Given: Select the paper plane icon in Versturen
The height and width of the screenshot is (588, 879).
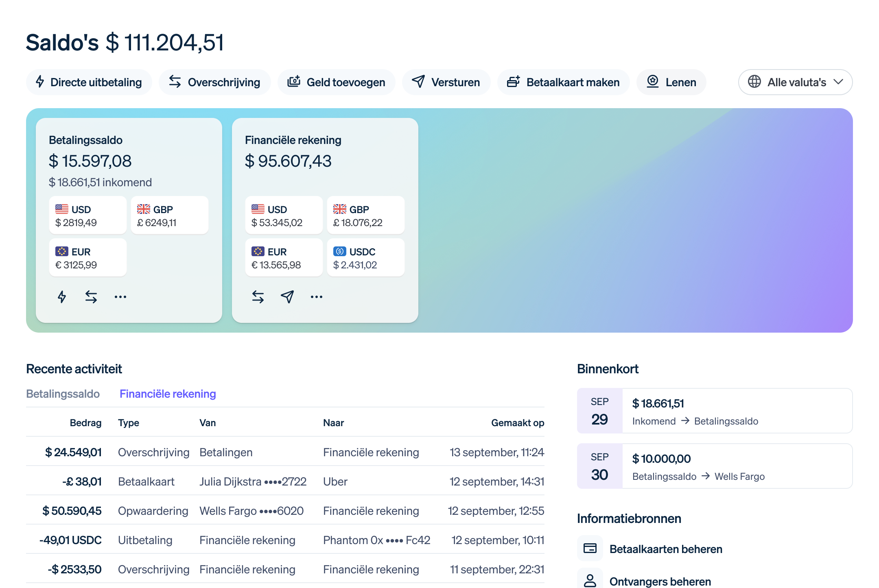Looking at the screenshot, I should coord(418,82).
